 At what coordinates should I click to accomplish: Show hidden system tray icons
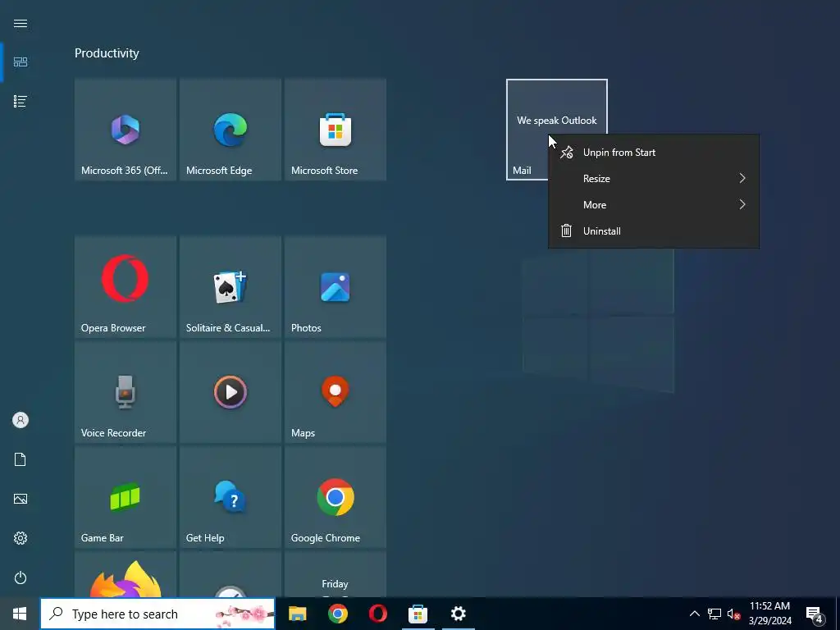tap(694, 614)
